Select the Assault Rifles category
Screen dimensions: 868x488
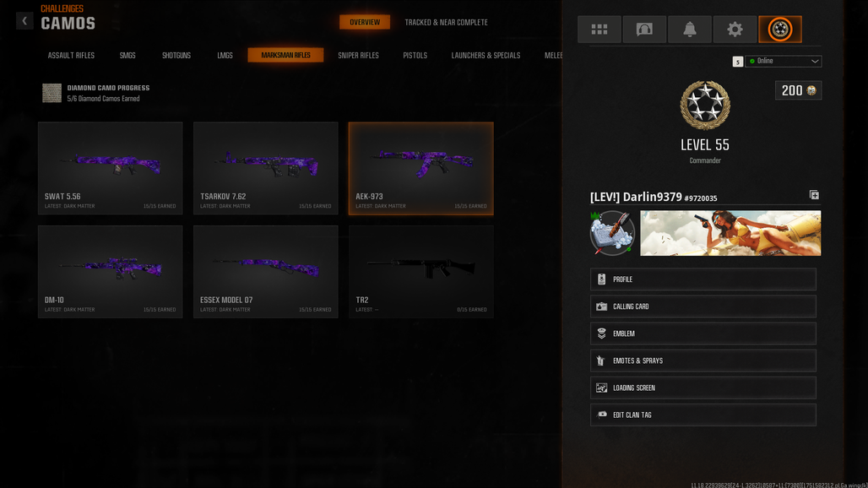click(71, 56)
